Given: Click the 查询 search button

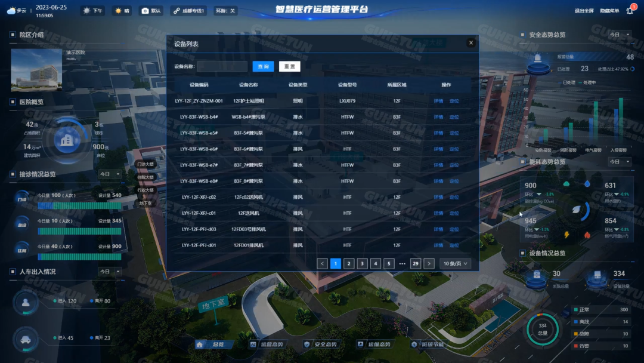Looking at the screenshot, I should click(x=262, y=66).
